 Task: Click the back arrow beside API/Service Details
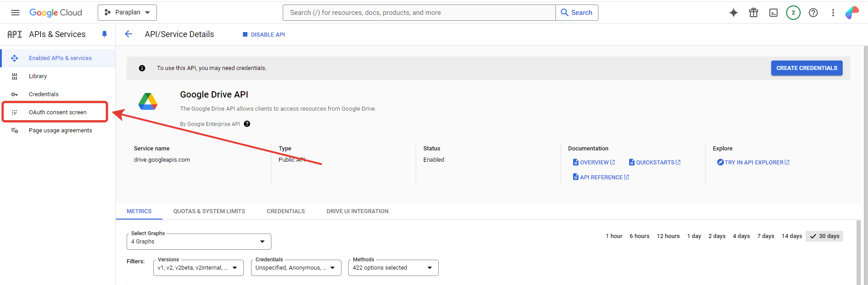(x=128, y=34)
